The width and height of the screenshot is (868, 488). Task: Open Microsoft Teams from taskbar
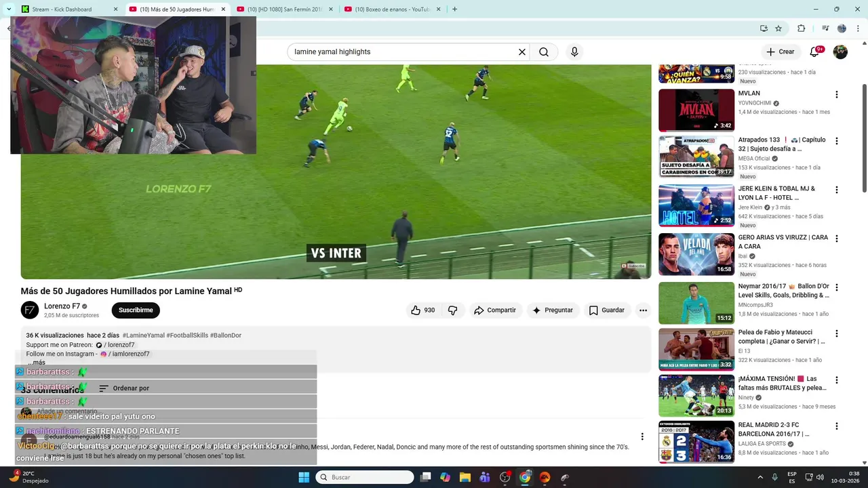[x=486, y=477]
